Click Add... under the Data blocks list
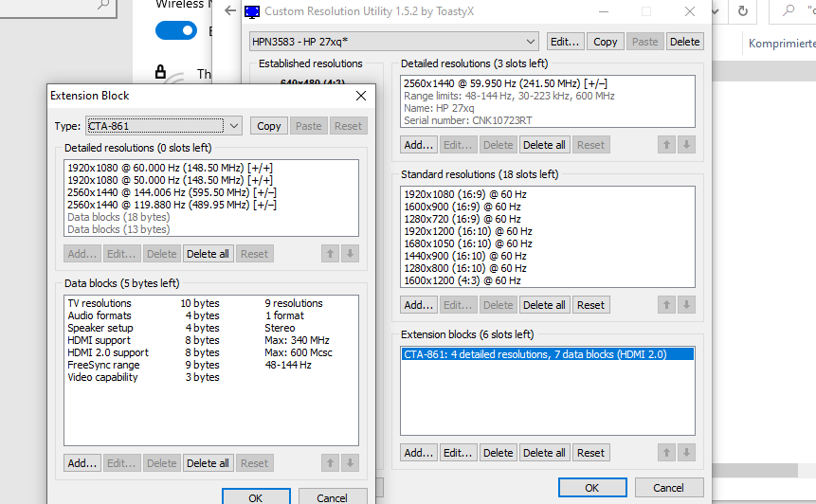This screenshot has height=504, width=816. [82, 463]
